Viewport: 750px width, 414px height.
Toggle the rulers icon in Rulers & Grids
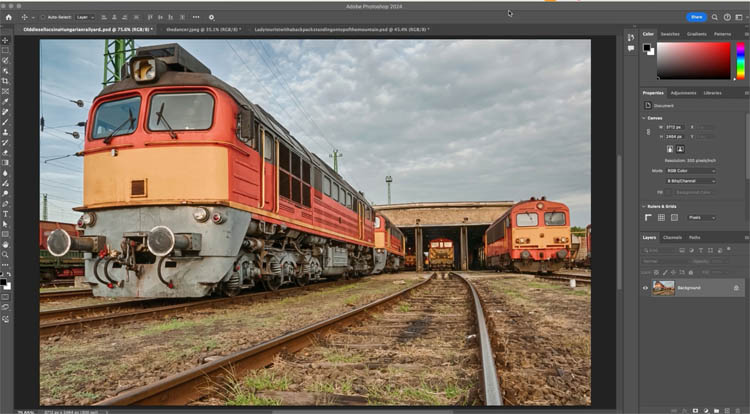click(648, 217)
